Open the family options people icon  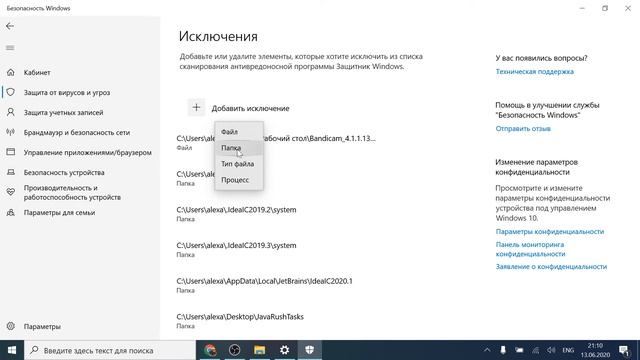(11, 212)
